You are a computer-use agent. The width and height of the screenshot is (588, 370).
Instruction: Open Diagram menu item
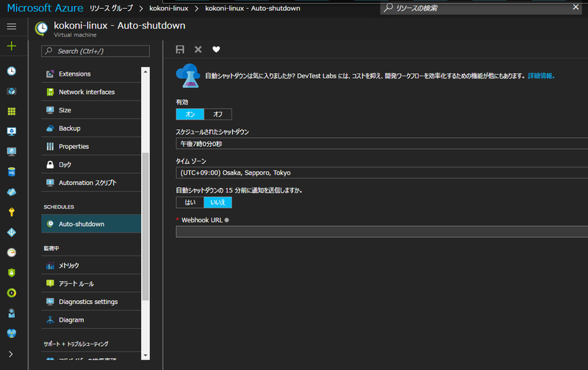(x=91, y=320)
